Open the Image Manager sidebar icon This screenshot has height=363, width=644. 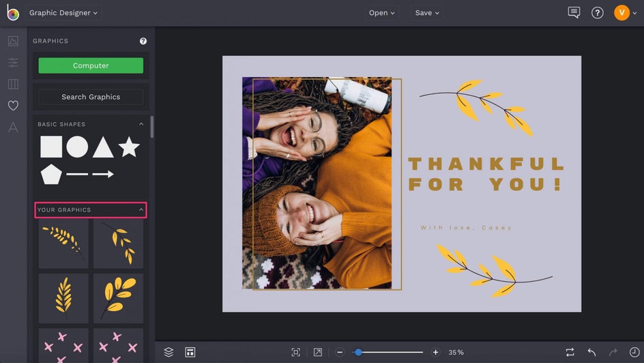coord(13,41)
